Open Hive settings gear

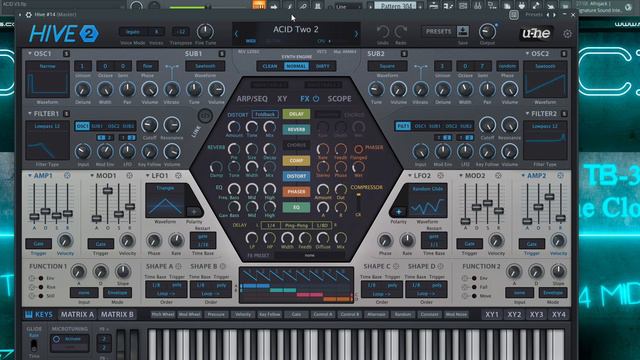(567, 34)
